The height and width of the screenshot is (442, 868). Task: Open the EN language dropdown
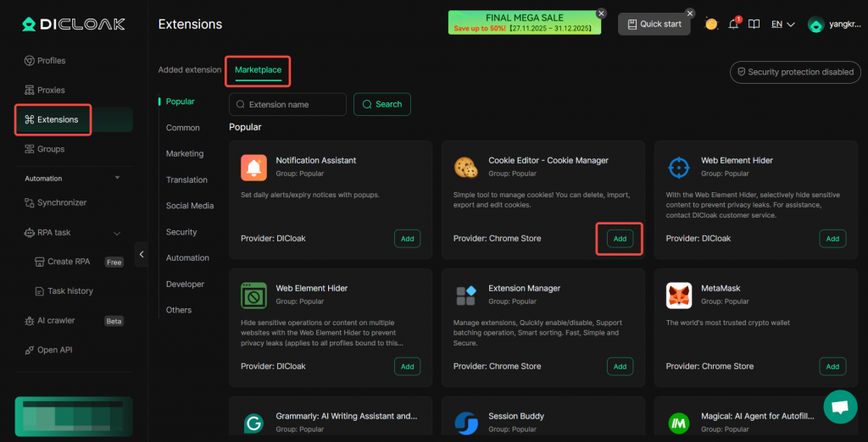coord(782,24)
